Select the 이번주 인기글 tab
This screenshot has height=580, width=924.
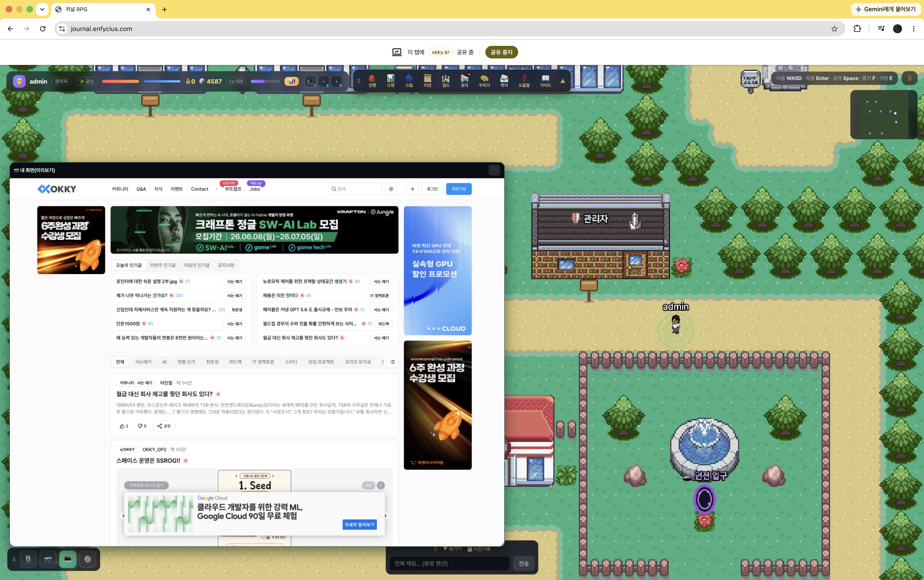pos(162,265)
